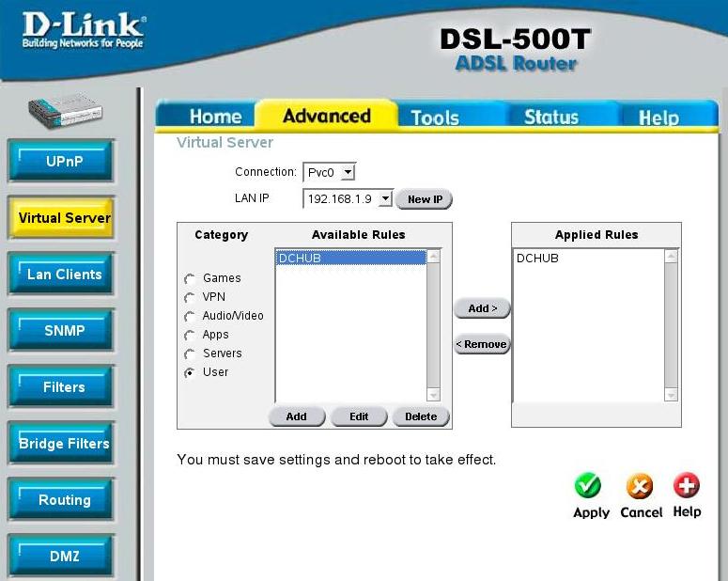
Task: Open the LAN IP 192.168.1.9 dropdown
Action: (348, 199)
